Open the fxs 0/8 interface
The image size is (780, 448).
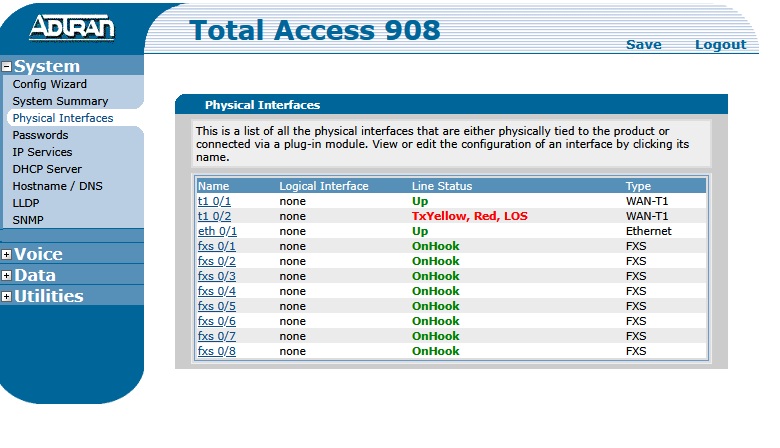(x=216, y=351)
